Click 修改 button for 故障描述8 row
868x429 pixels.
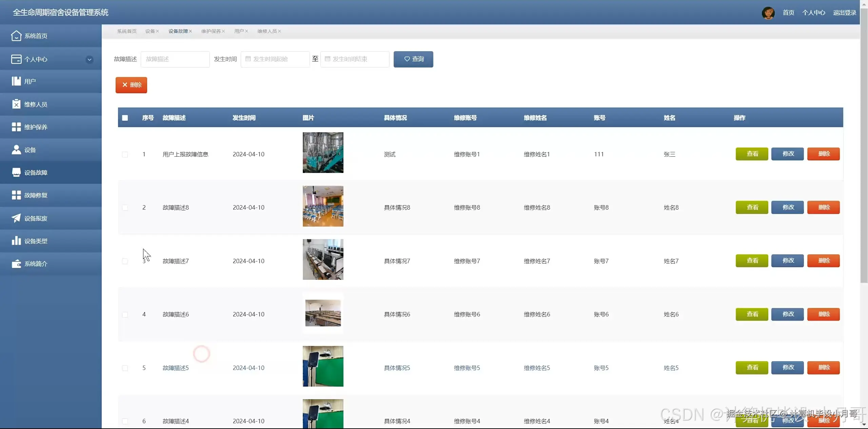tap(787, 207)
